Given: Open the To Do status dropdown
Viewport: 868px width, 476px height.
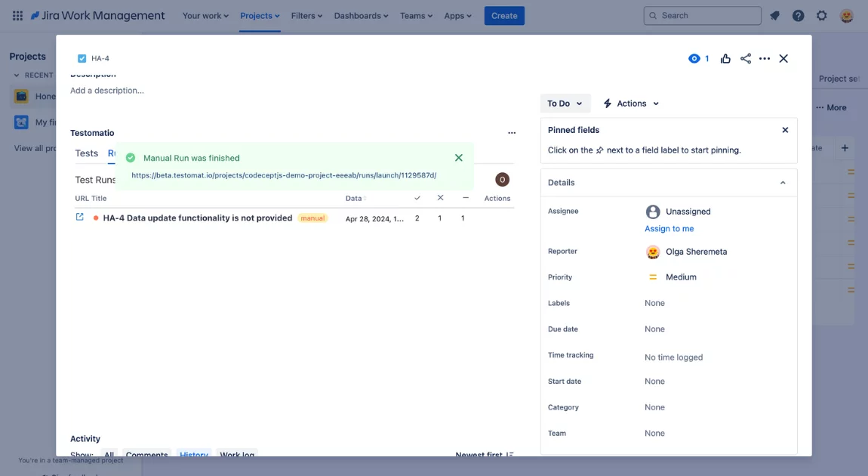Looking at the screenshot, I should [x=565, y=104].
